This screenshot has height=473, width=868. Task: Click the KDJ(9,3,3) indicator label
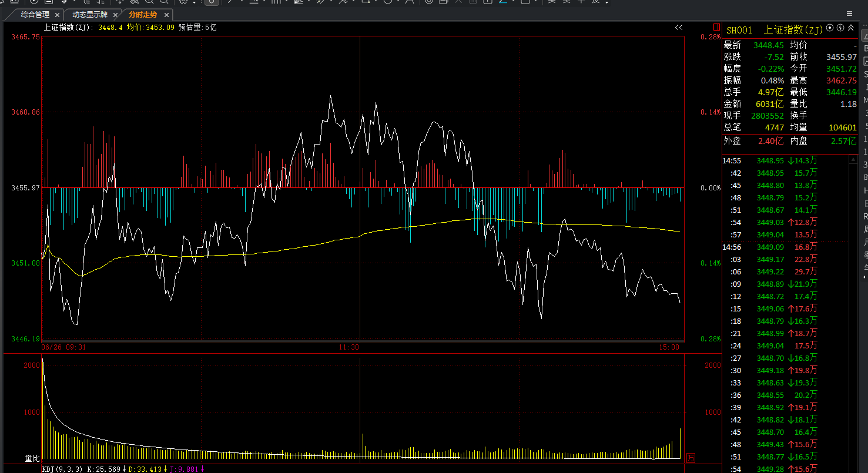[x=62, y=469]
